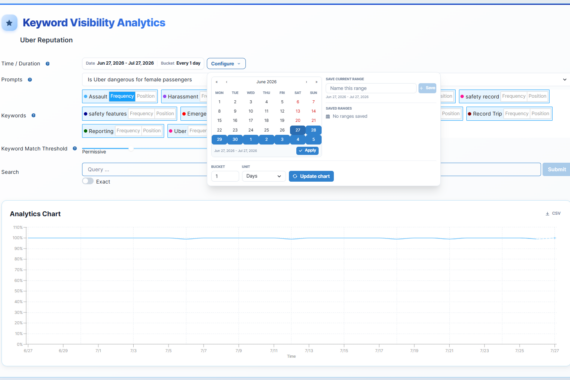The image size is (570, 380).
Task: Go to previous month in calendar
Action: point(226,82)
